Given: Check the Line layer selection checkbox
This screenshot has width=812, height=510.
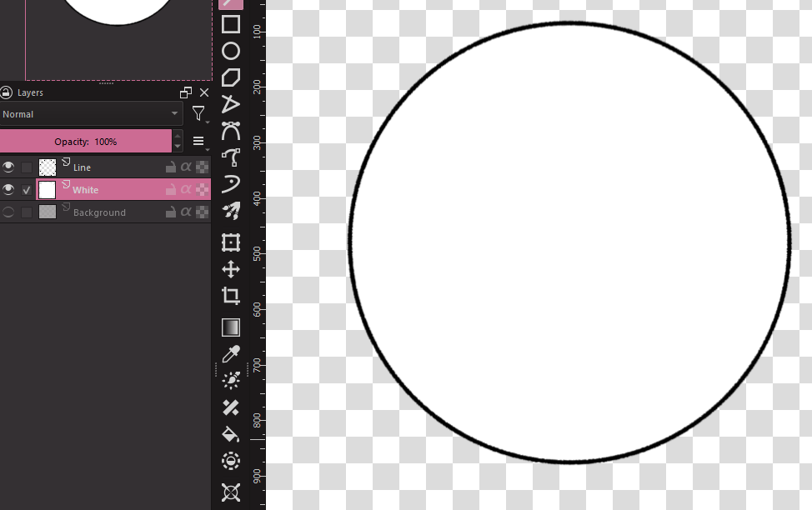Looking at the screenshot, I should (x=27, y=167).
